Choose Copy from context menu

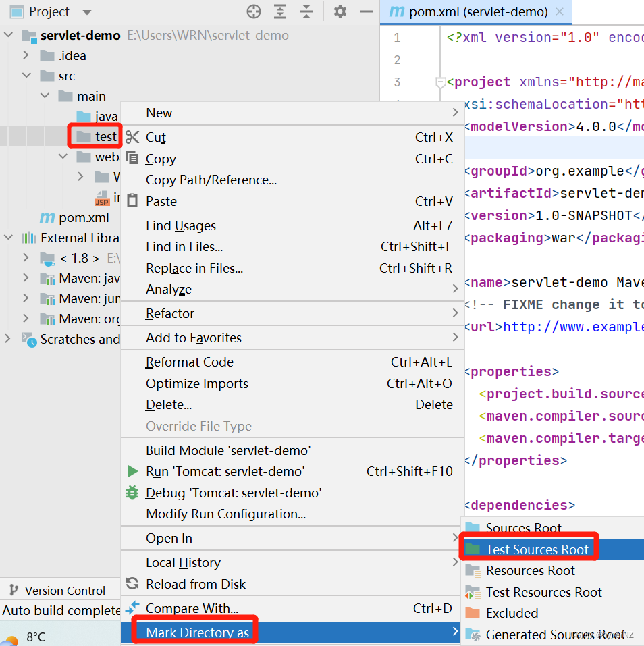point(292,159)
